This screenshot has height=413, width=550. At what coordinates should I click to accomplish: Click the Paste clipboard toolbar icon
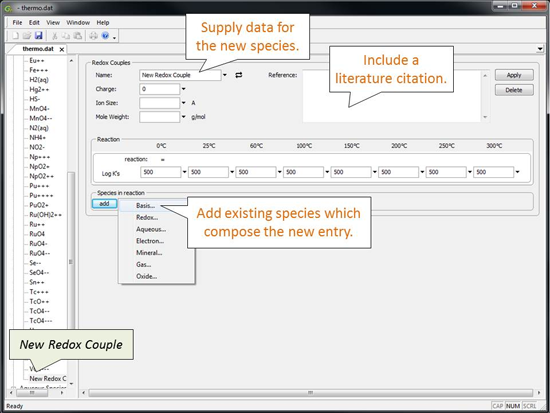(x=78, y=35)
